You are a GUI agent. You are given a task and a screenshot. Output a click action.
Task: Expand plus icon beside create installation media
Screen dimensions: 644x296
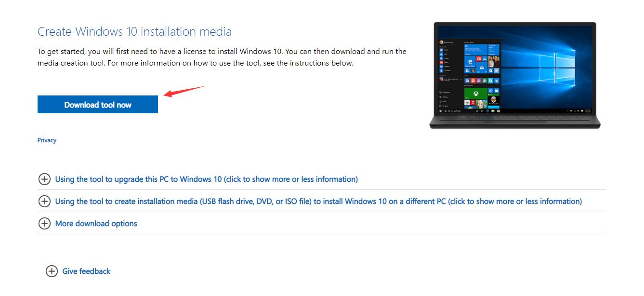point(44,202)
